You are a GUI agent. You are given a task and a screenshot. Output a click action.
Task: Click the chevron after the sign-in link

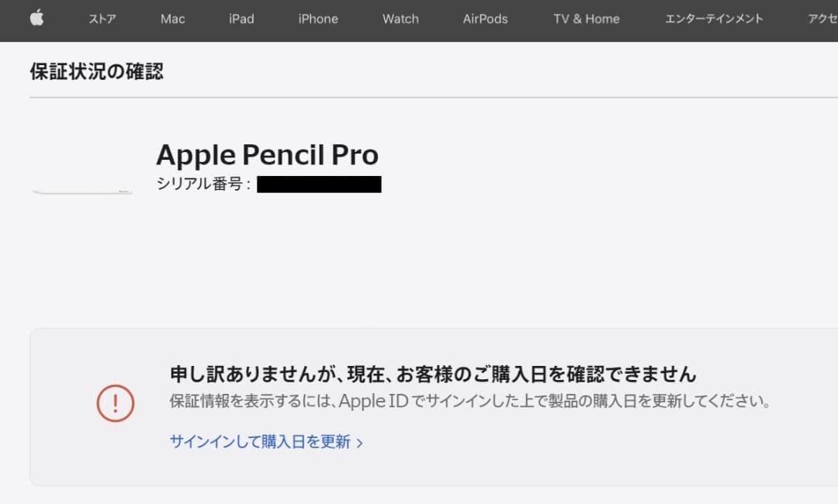coord(360,440)
